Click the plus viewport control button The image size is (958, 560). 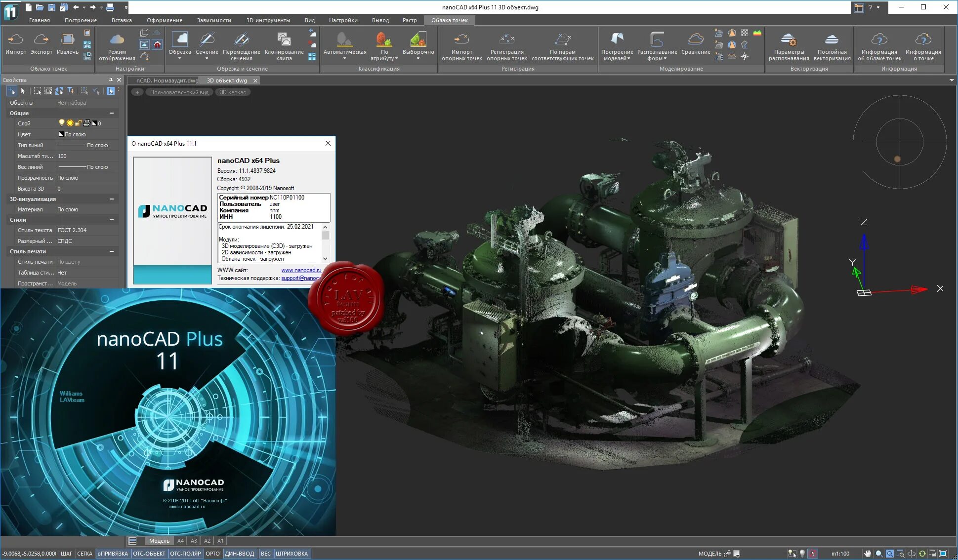point(137,92)
